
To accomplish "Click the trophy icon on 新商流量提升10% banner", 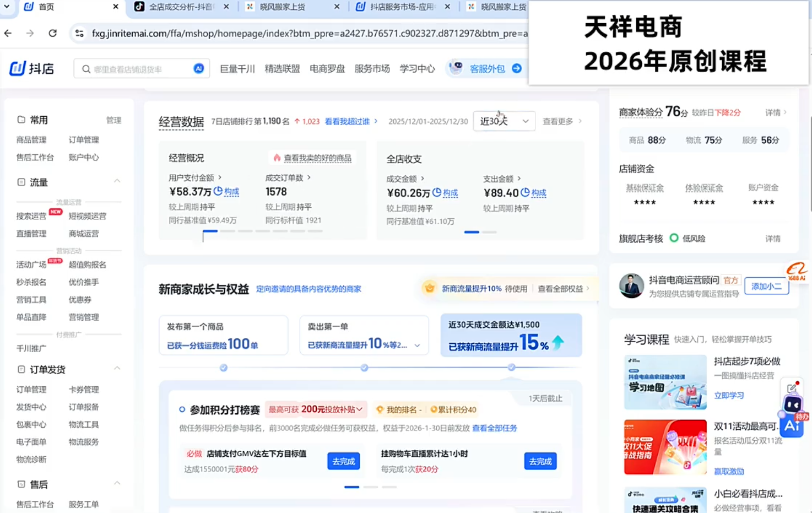I will click(429, 287).
